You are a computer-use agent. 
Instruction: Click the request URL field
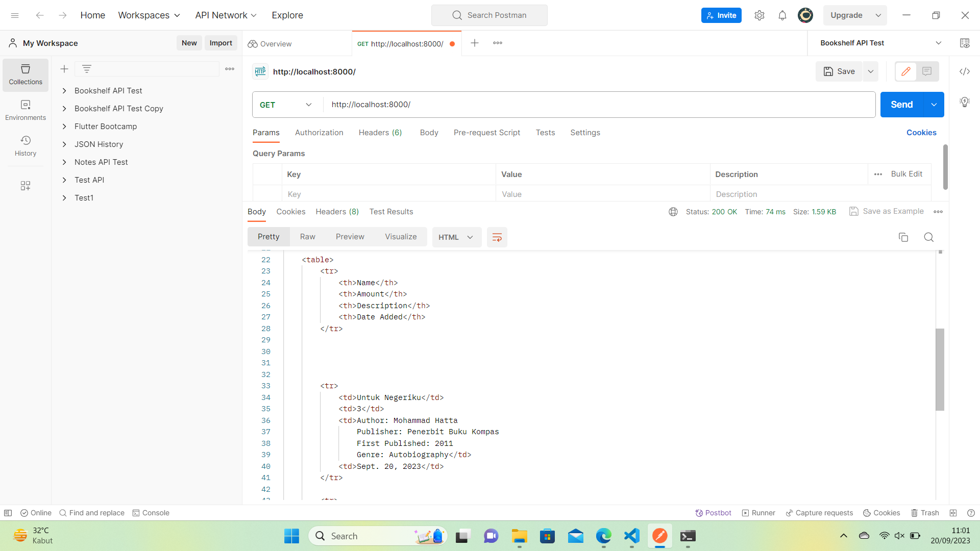510,105
